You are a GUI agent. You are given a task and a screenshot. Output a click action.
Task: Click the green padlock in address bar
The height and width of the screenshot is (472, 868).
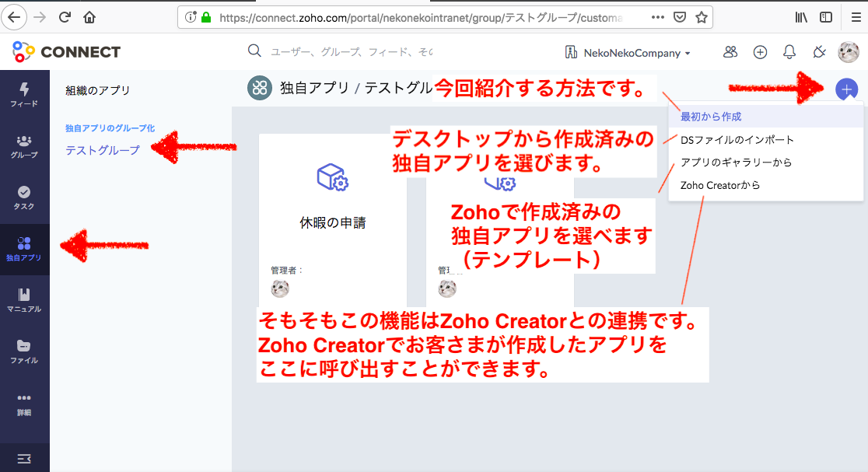pyautogui.click(x=206, y=17)
